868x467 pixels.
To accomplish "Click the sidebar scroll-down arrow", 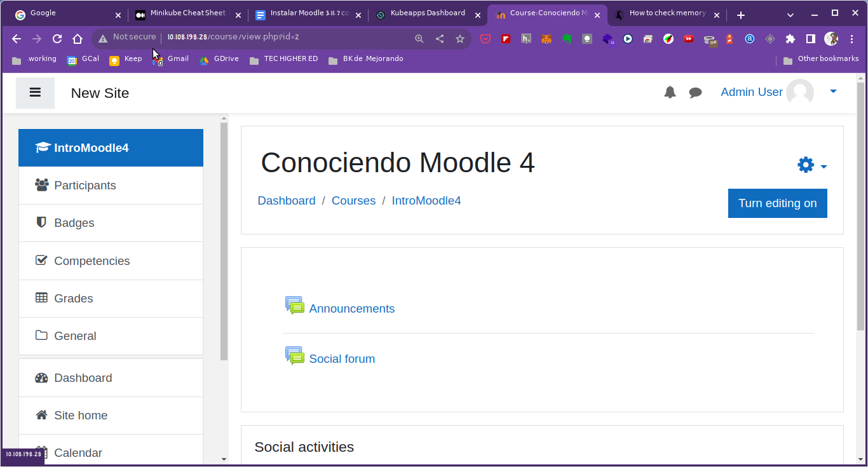I will [224, 459].
